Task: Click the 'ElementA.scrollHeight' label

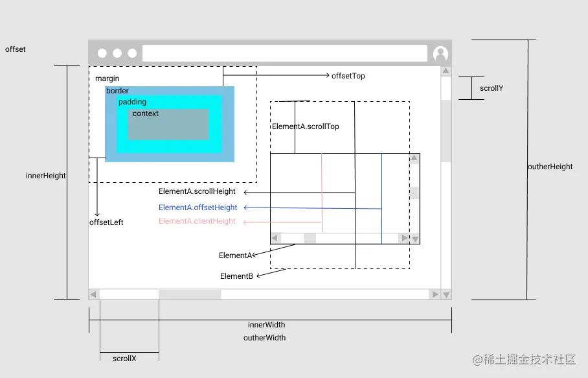Action: pyautogui.click(x=197, y=191)
